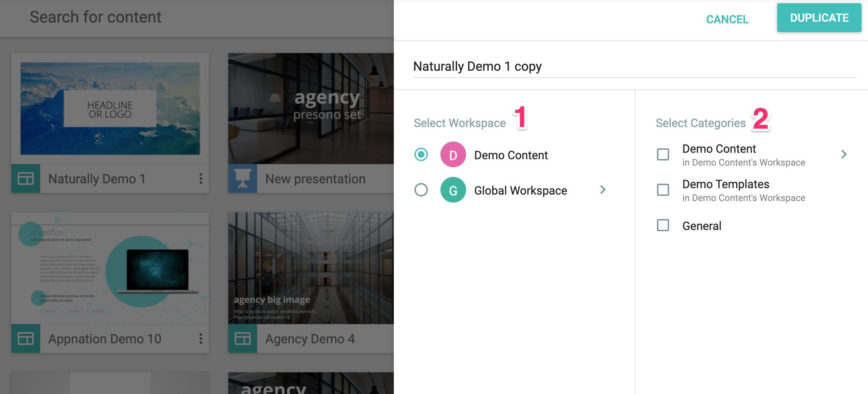Viewport: 868px width, 394px height.
Task: Expand Global Workspace with its chevron
Action: click(x=603, y=190)
